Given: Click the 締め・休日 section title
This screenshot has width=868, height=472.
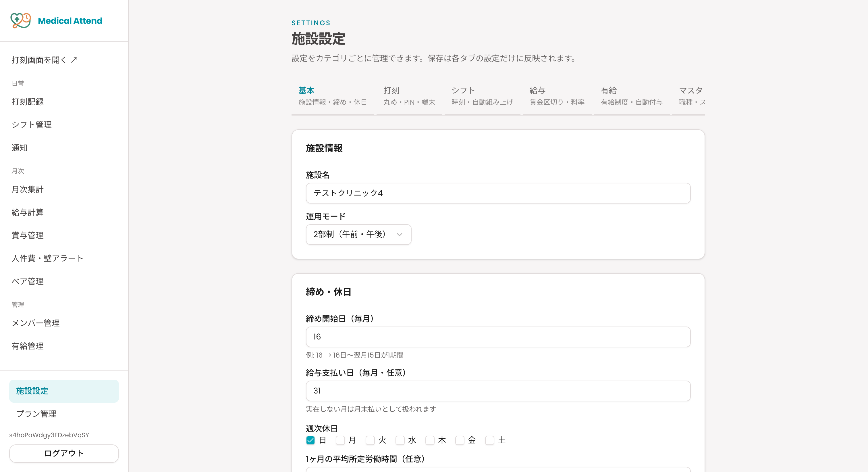Looking at the screenshot, I should pos(329,292).
